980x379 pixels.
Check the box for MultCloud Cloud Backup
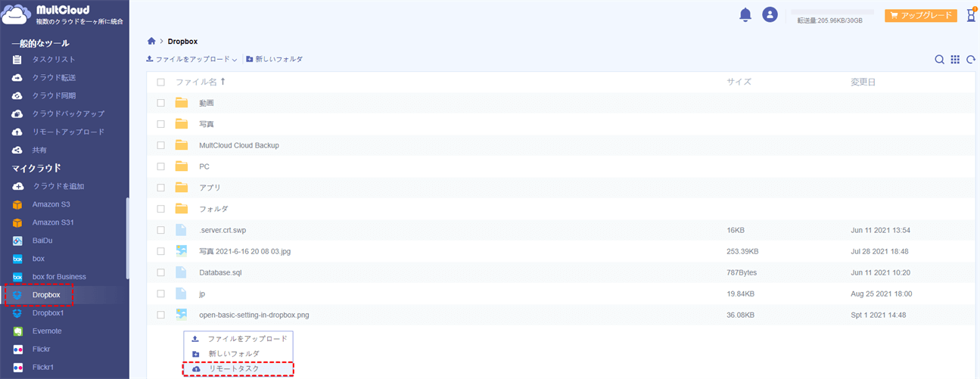tap(160, 145)
